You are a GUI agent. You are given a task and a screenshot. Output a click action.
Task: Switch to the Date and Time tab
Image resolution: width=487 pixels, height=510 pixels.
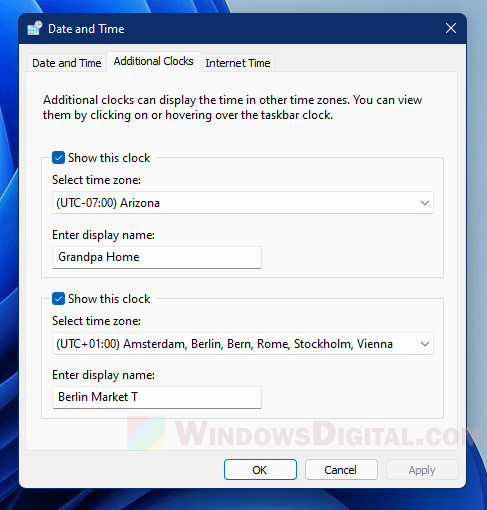coord(67,63)
